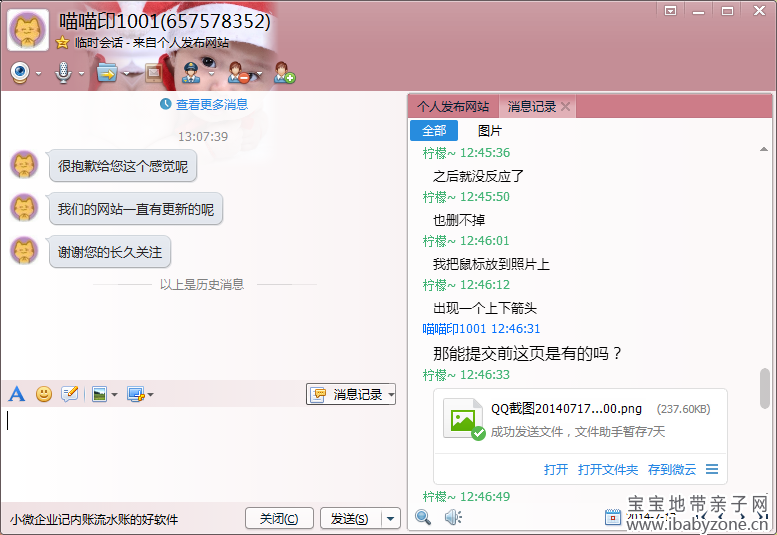
Task: Toggle the 消息记录 message history button
Action: tap(350, 394)
